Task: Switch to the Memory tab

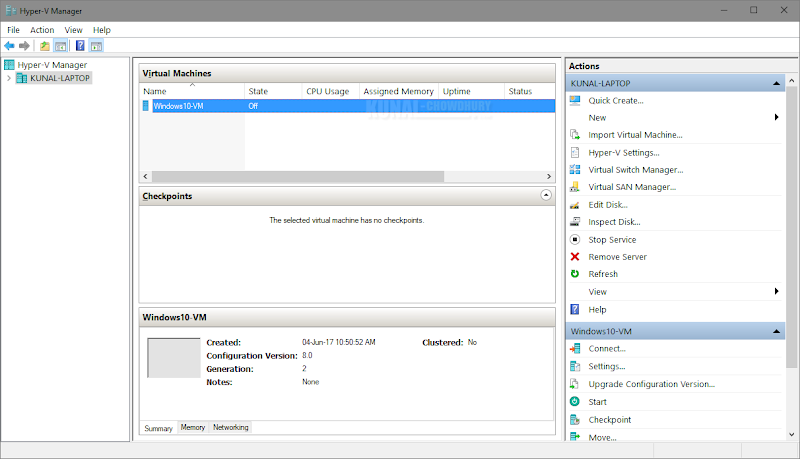Action: 193,427
